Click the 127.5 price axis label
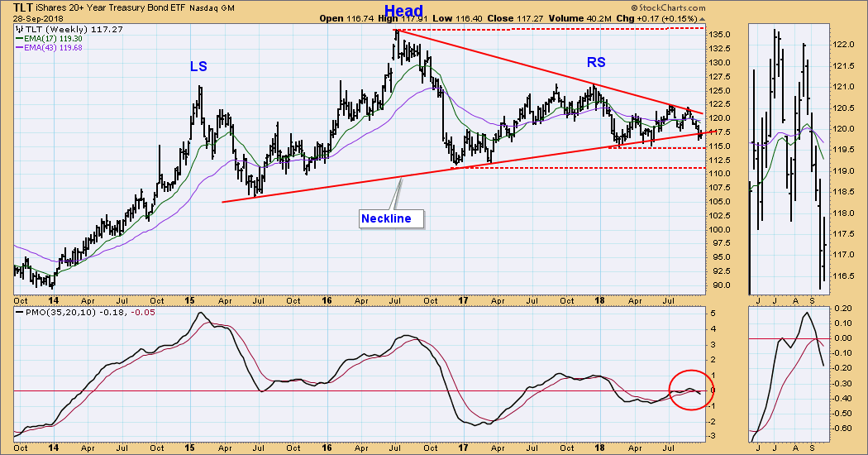The image size is (868, 455). click(x=721, y=76)
